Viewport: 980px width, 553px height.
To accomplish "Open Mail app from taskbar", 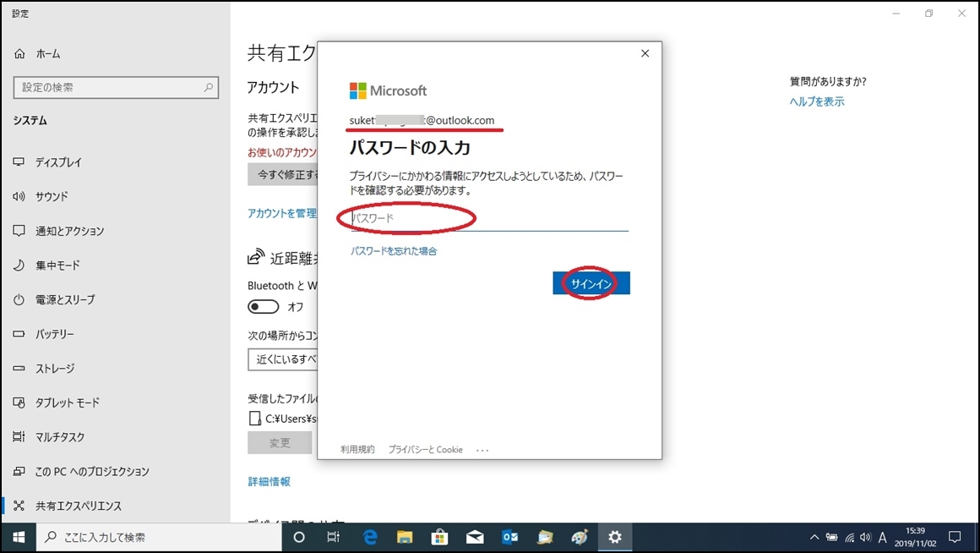I will click(475, 538).
